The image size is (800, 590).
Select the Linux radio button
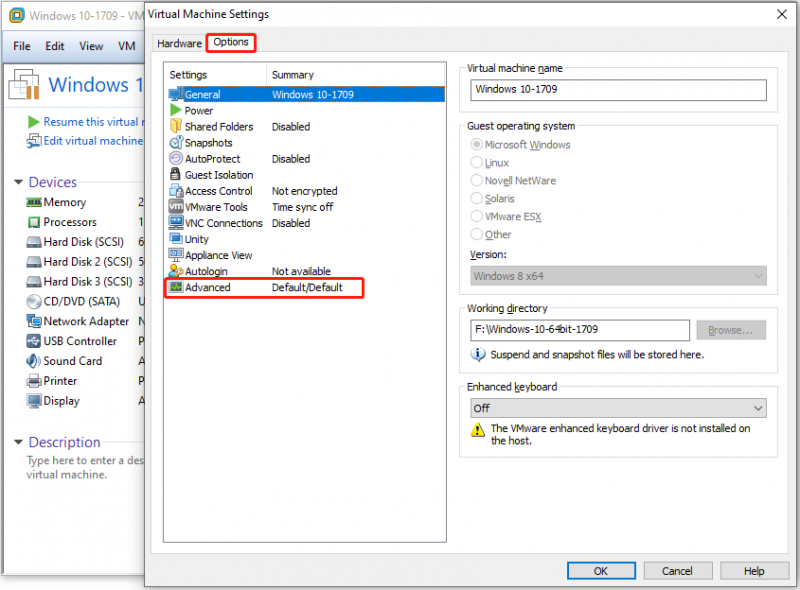coord(476,162)
